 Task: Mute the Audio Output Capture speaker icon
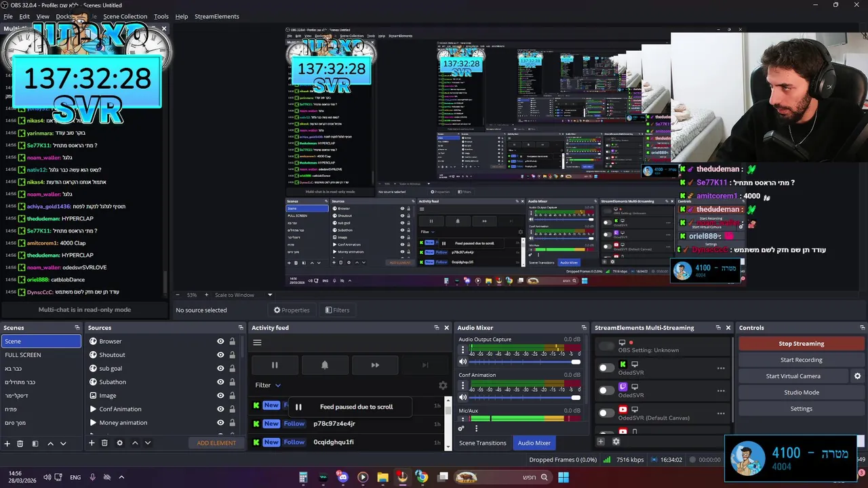pos(463,362)
